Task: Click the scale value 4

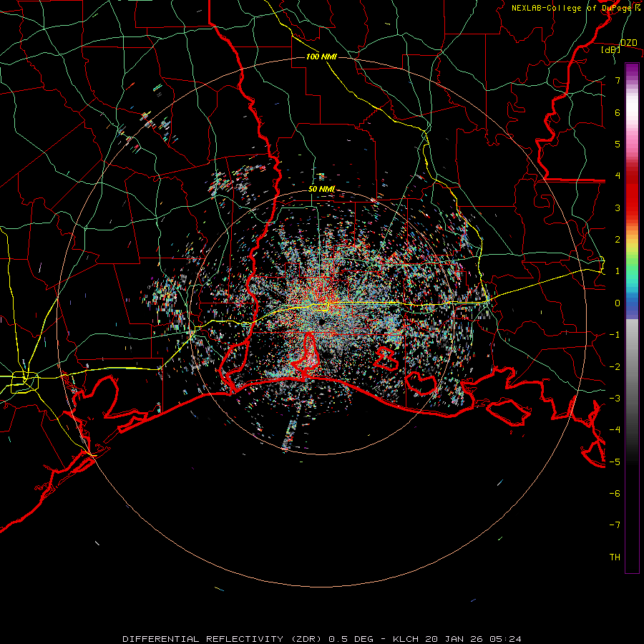Action: tap(618, 176)
